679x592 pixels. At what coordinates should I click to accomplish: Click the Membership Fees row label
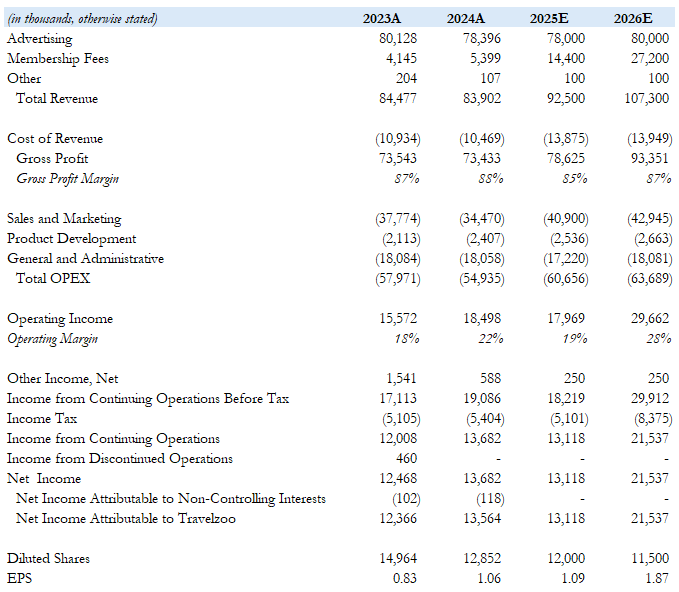58,58
